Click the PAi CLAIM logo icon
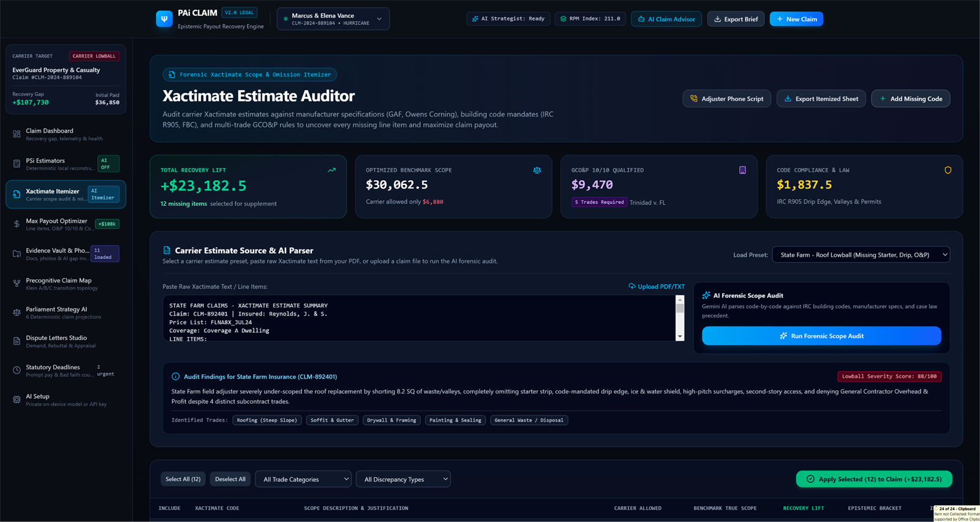This screenshot has width=980, height=522. pos(164,19)
